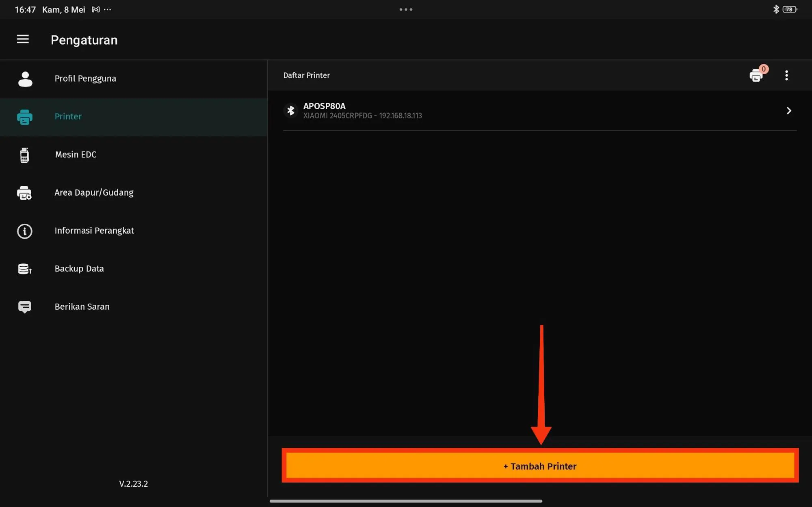Open the print queue icon with badge
Screen dimensions: 812x507
coord(756,76)
